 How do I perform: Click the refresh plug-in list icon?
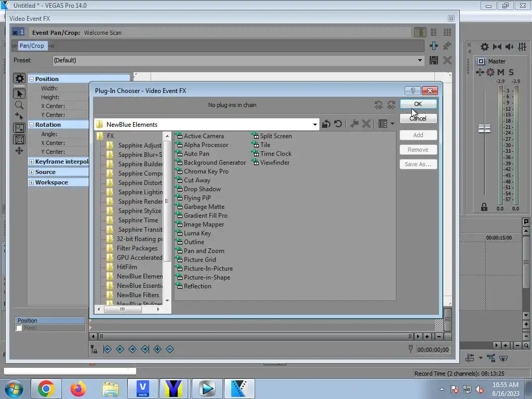pos(338,124)
